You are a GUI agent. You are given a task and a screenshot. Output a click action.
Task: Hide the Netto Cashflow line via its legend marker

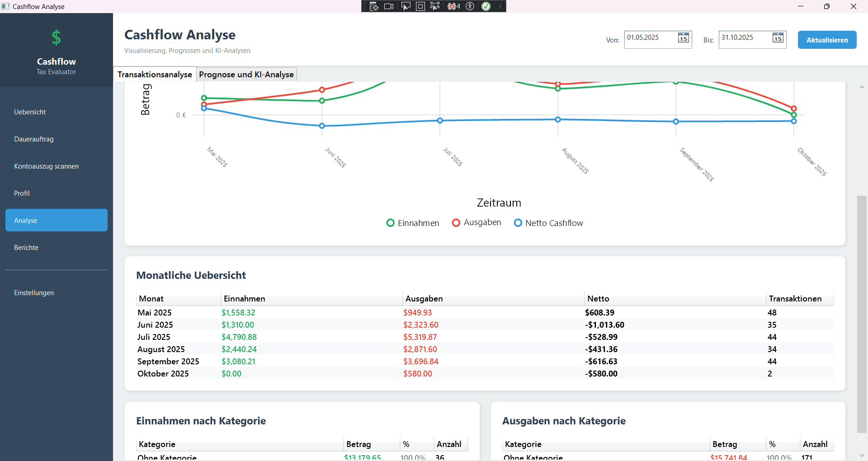[x=518, y=222]
